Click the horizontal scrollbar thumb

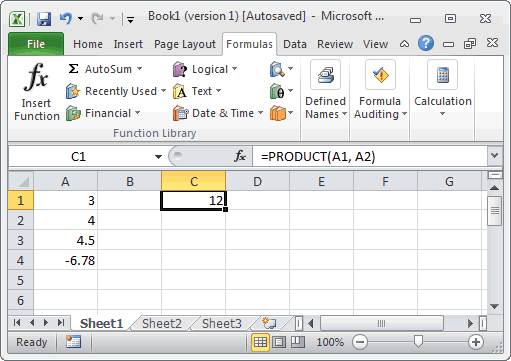click(382, 323)
